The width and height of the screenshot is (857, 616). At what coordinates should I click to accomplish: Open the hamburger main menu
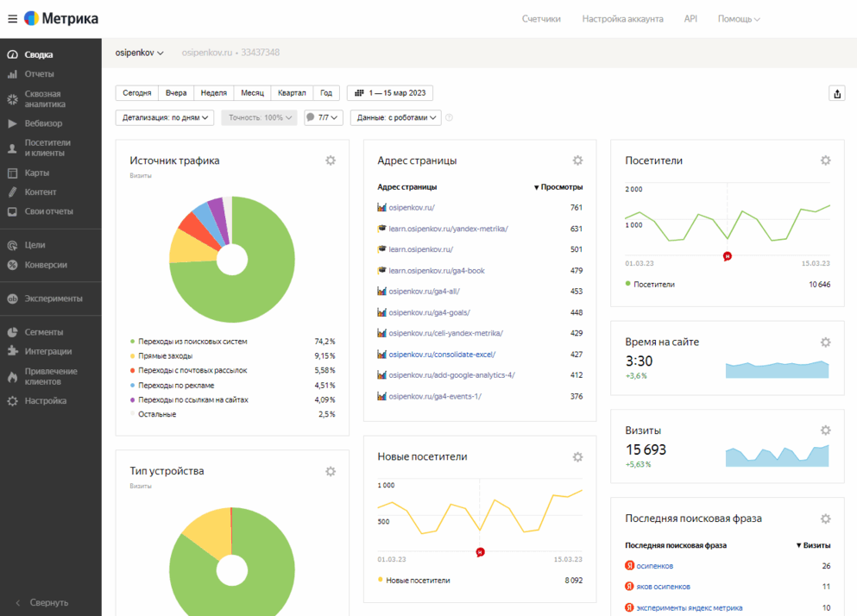[13, 19]
